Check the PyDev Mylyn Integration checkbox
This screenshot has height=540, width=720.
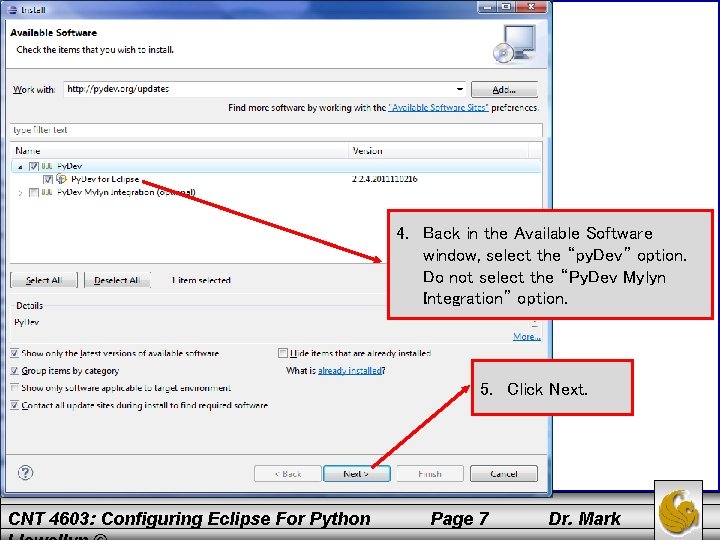tap(34, 192)
